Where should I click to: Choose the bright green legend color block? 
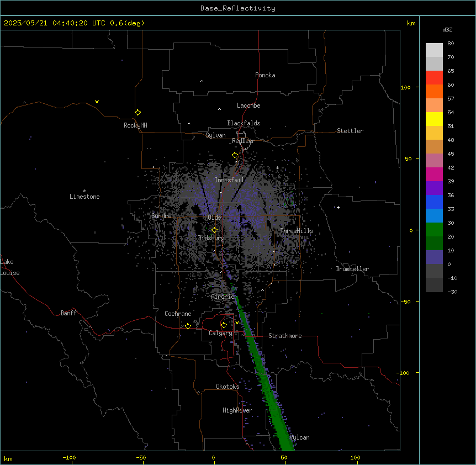coord(434,229)
